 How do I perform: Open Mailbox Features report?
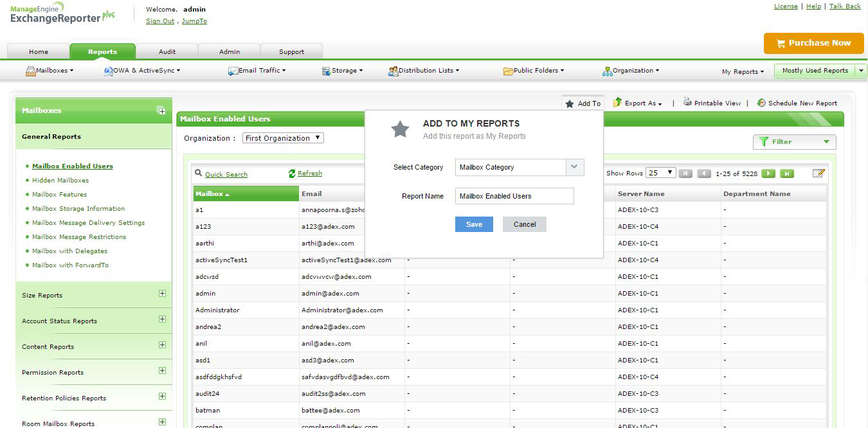[59, 195]
